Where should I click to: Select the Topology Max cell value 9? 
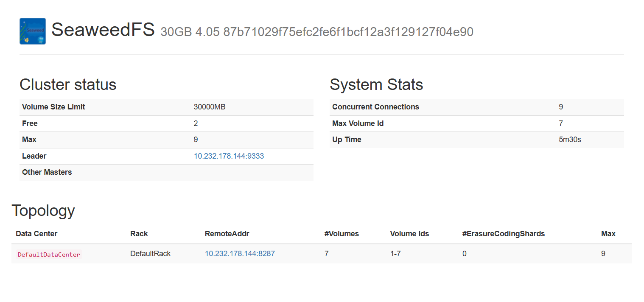[603, 254]
